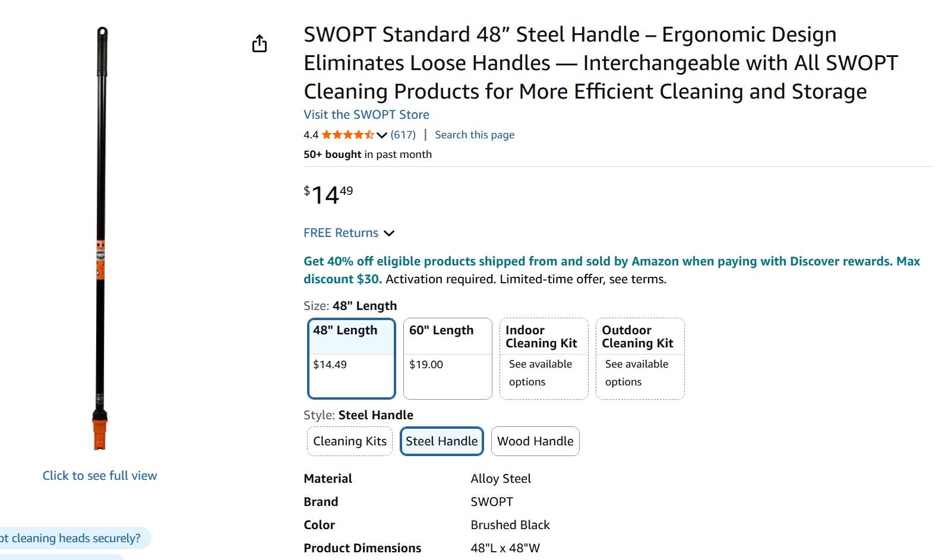Click the product handle image
945x560 pixels.
click(x=100, y=238)
